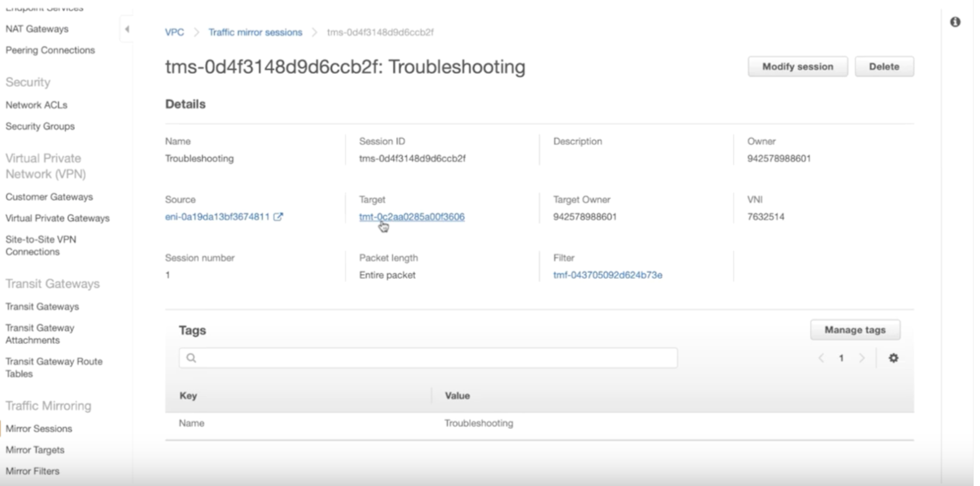980x486 pixels.
Task: Sort tags by Key column header
Action: [188, 396]
